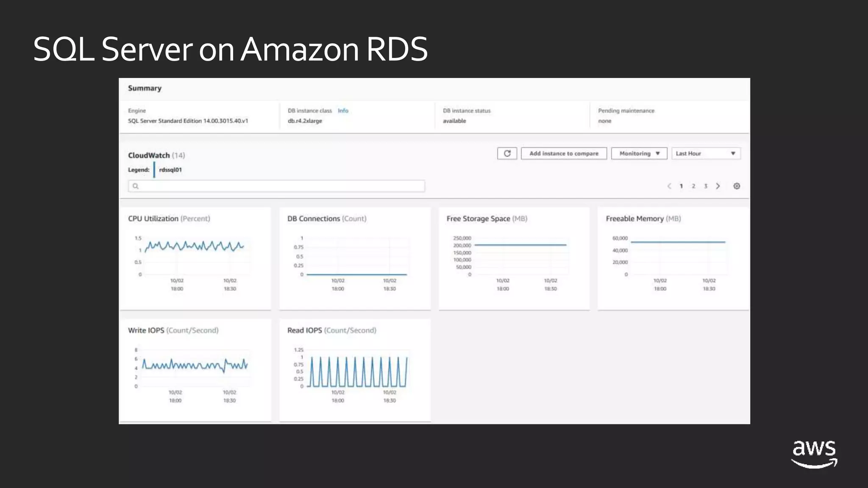The height and width of the screenshot is (488, 868).
Task: Click into the CloudWatch metrics search field
Action: [x=276, y=186]
